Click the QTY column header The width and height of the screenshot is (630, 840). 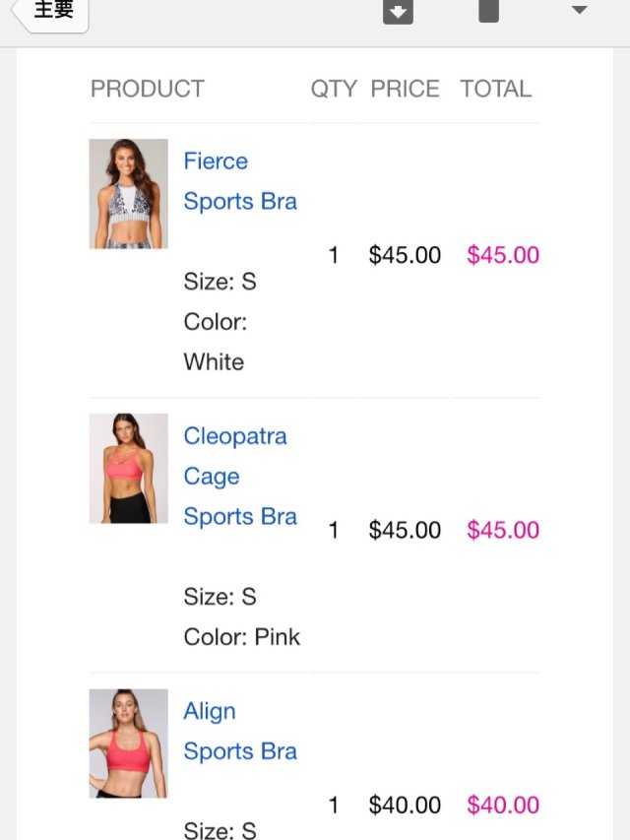click(x=334, y=89)
